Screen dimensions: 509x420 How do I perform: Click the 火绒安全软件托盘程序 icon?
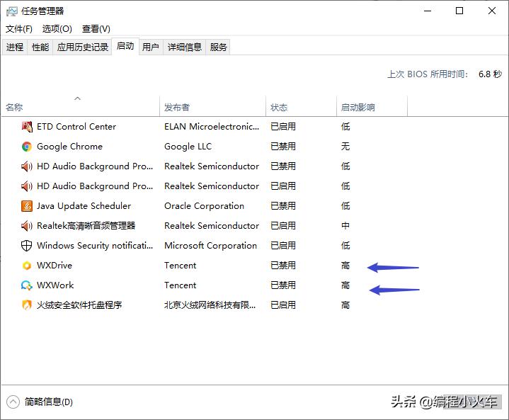click(27, 305)
